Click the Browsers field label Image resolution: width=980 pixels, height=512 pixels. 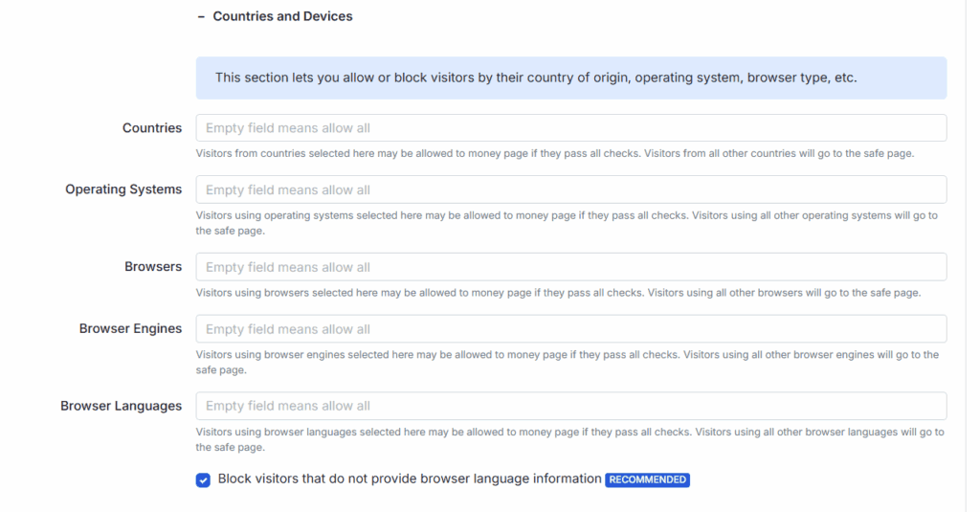153,267
